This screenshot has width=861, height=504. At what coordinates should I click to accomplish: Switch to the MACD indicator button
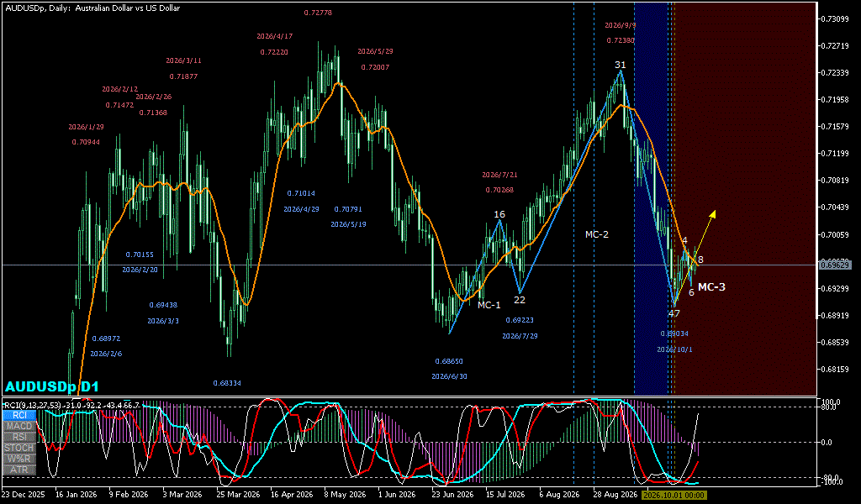[20, 426]
